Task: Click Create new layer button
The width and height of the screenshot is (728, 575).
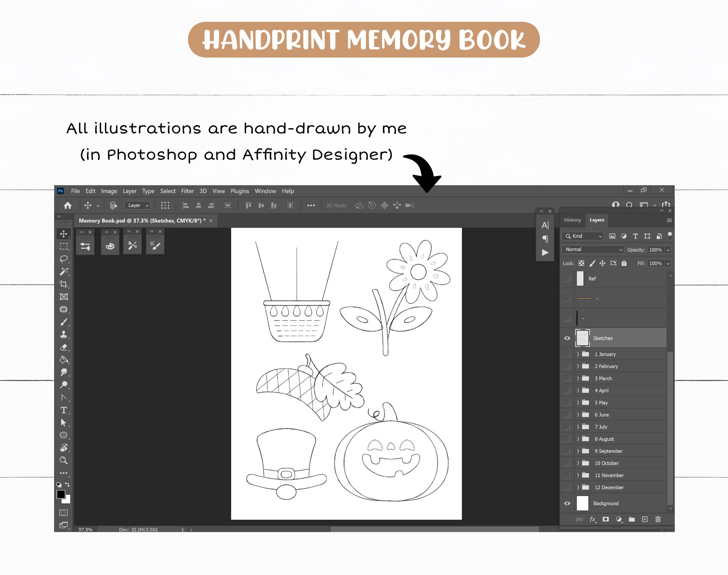Action: [x=645, y=519]
